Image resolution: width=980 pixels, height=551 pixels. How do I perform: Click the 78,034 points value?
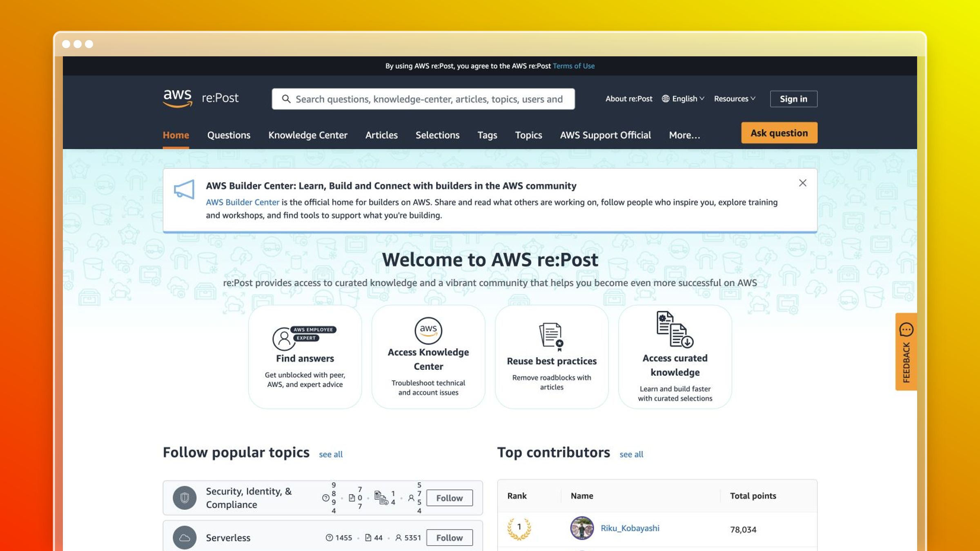click(743, 529)
